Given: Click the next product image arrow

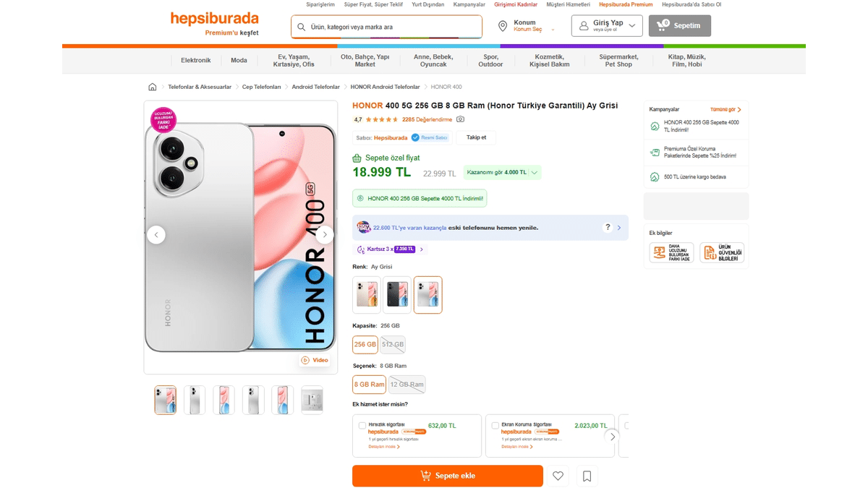Looking at the screenshot, I should (325, 234).
